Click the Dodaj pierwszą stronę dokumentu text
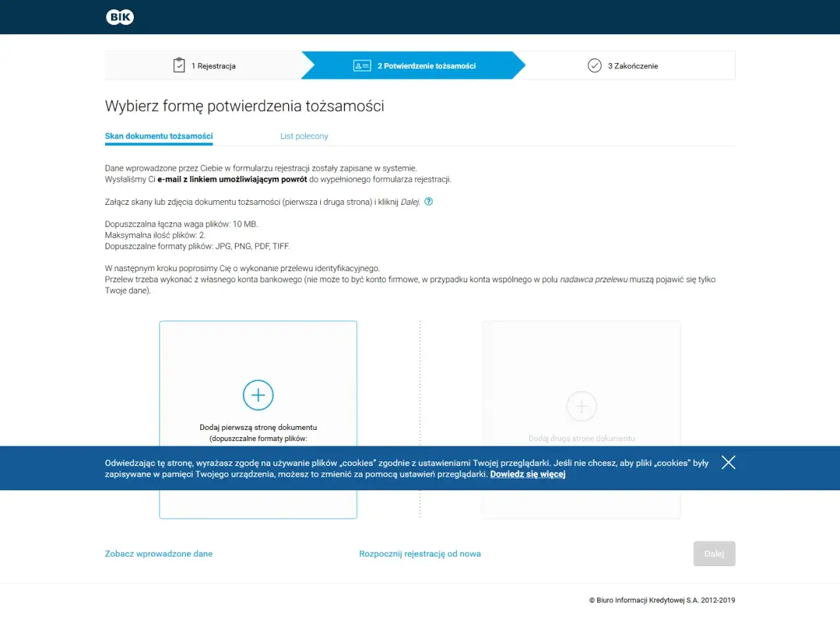The image size is (840, 617). (x=258, y=427)
